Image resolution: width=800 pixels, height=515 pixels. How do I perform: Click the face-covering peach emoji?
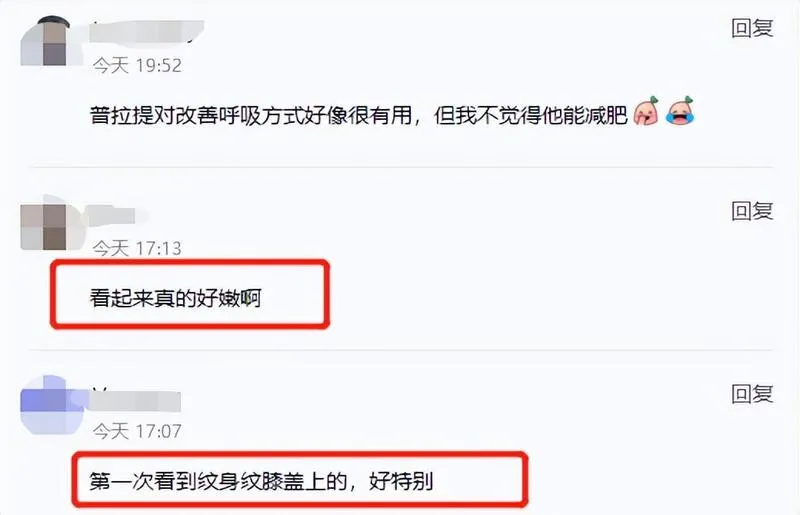point(646,111)
